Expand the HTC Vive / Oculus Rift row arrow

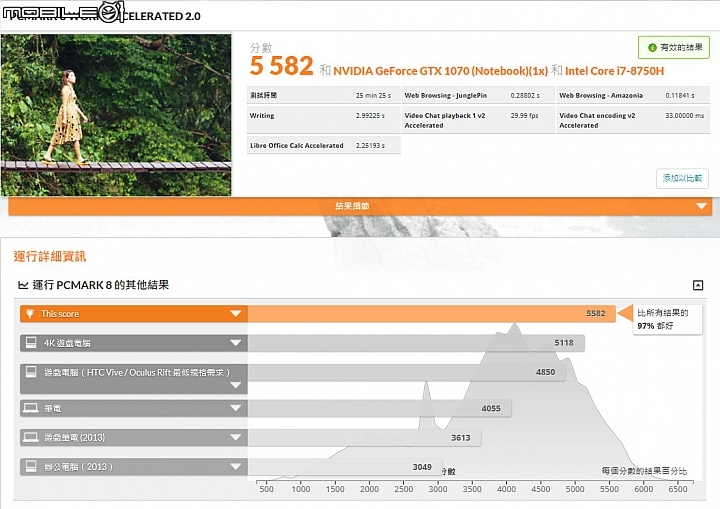236,385
